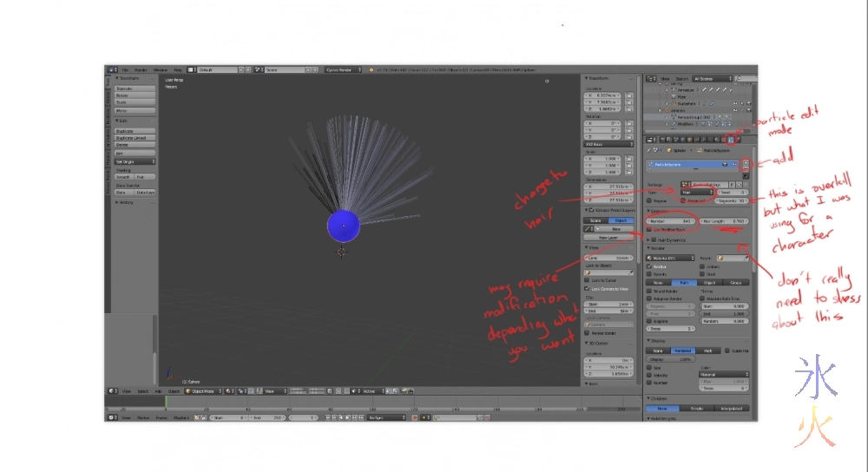Add a new particle system slot

pos(745,162)
